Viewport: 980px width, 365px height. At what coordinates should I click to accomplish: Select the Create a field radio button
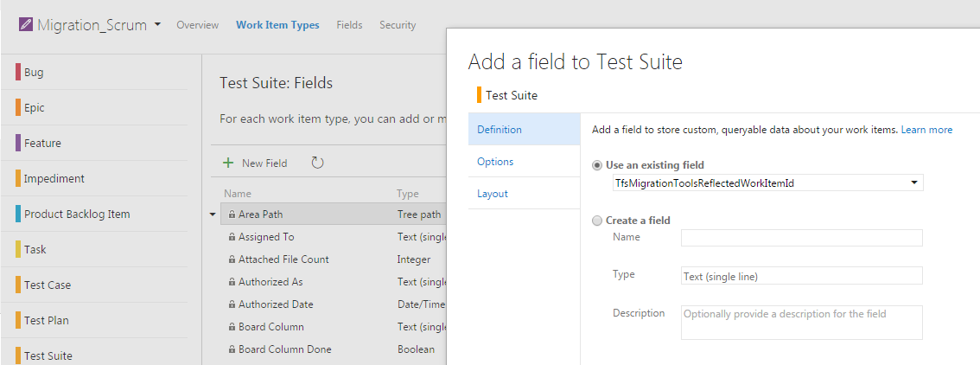pyautogui.click(x=597, y=221)
